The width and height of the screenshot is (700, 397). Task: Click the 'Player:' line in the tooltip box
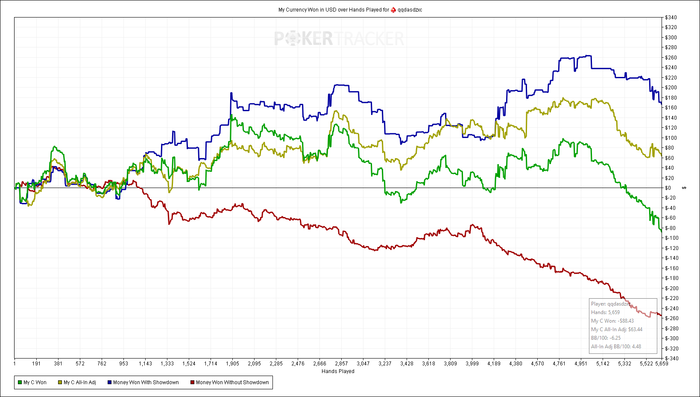[611, 304]
